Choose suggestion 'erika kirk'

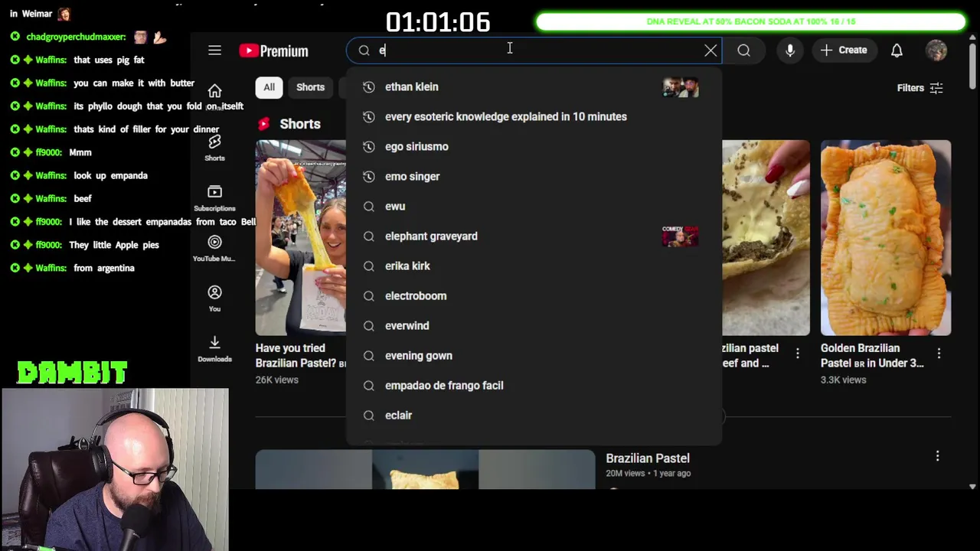tap(534, 266)
